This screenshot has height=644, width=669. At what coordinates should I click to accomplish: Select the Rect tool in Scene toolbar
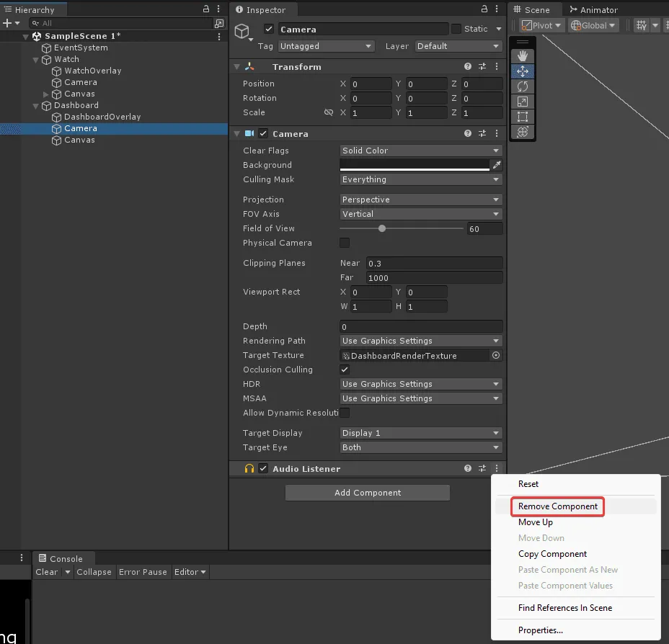(523, 117)
